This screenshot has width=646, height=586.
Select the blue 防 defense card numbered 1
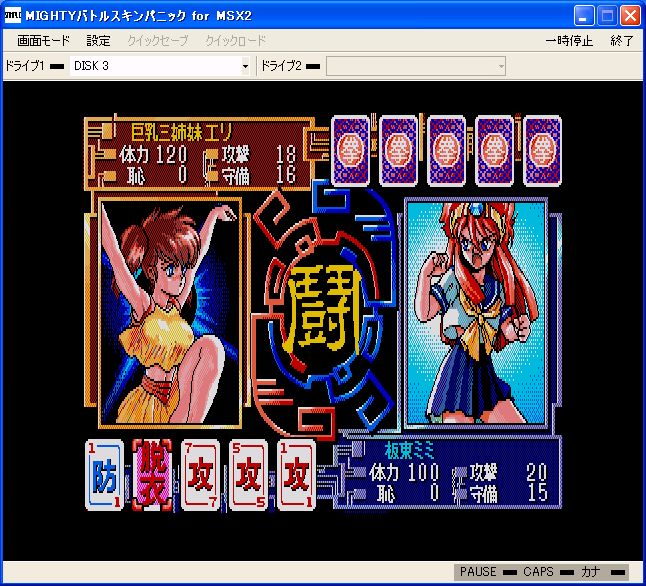(x=104, y=475)
